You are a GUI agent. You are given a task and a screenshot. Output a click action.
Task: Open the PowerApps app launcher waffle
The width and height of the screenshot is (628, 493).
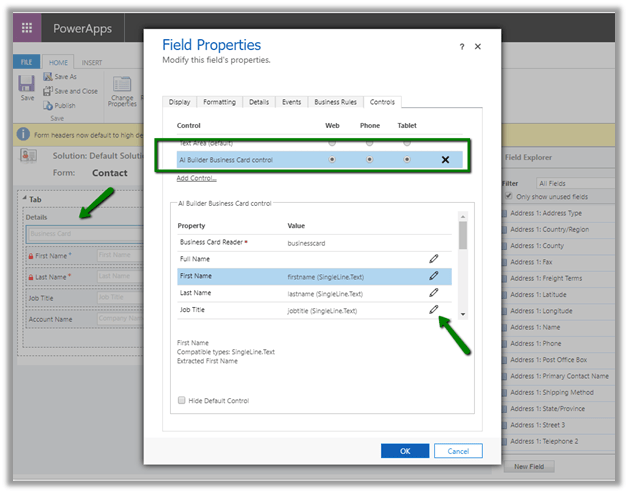pos(27,29)
